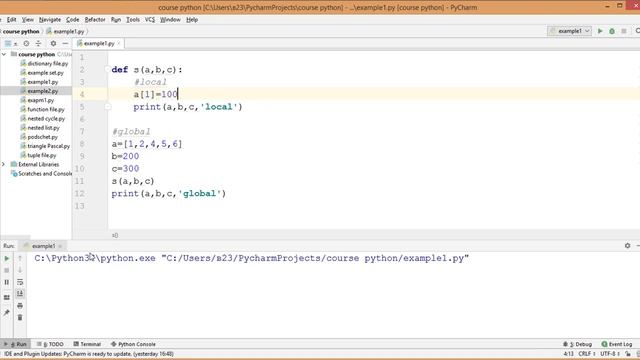Print the Run console output

click(x=20, y=306)
